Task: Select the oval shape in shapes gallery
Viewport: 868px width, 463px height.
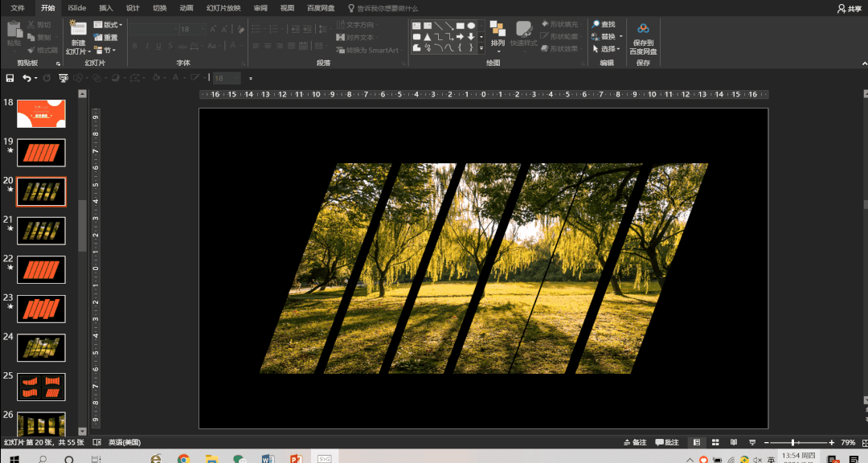Action: tap(471, 26)
